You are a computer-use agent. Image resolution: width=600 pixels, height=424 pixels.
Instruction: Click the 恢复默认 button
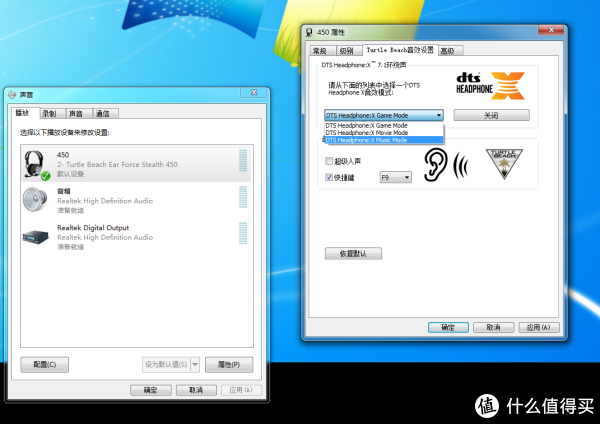(x=353, y=253)
